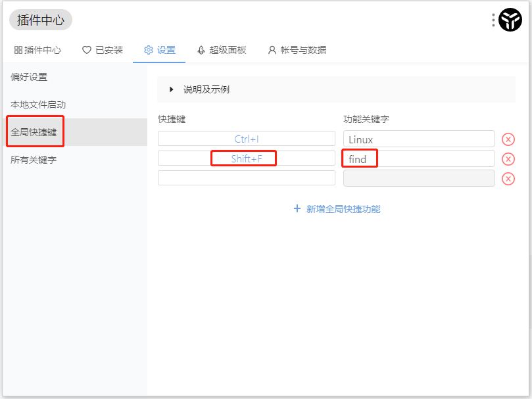Click the Ctrl+I shortcut input field

coord(246,139)
